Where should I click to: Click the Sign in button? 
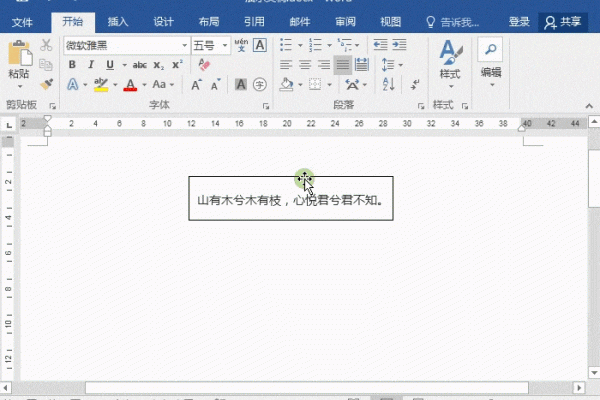[x=519, y=22]
